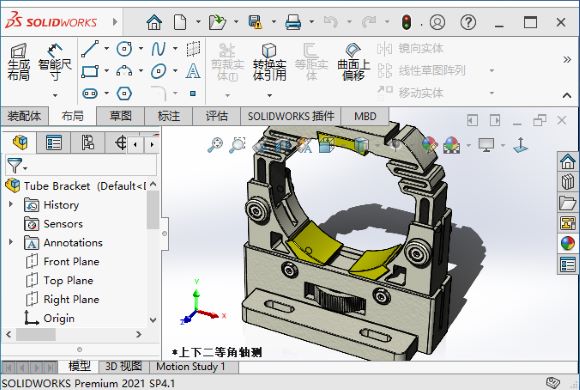Create a new document
The height and width of the screenshot is (390, 580).
click(x=180, y=22)
